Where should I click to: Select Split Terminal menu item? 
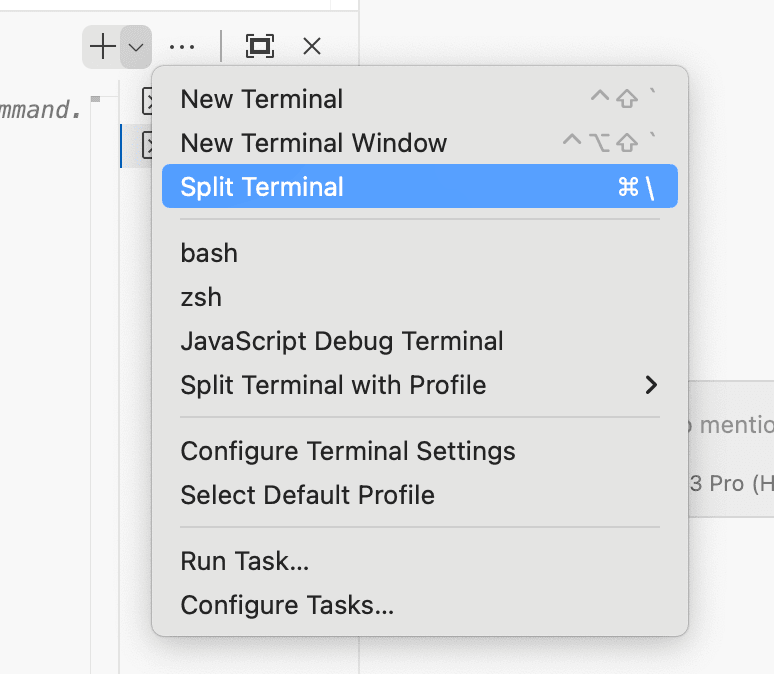pos(420,186)
